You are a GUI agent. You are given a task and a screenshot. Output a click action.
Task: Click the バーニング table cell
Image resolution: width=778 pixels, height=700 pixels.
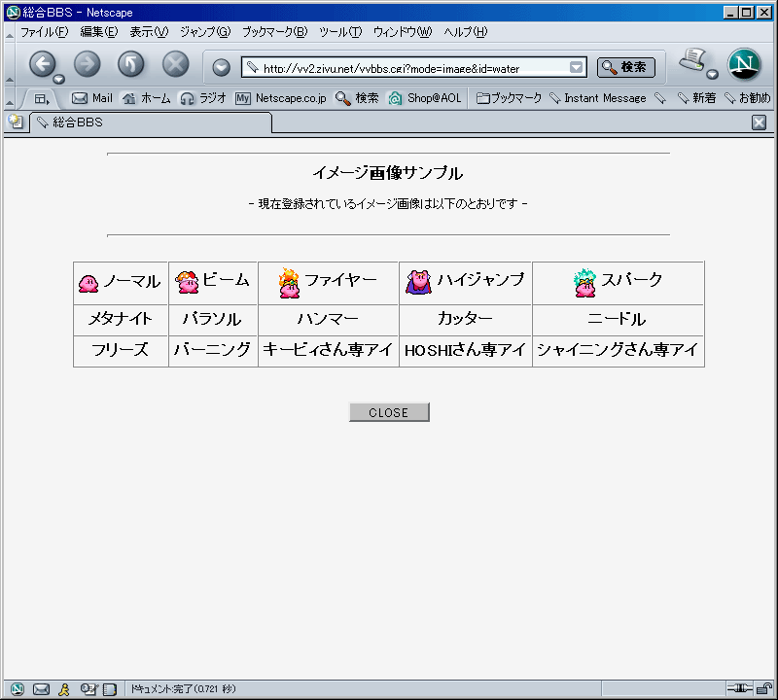pyautogui.click(x=213, y=351)
